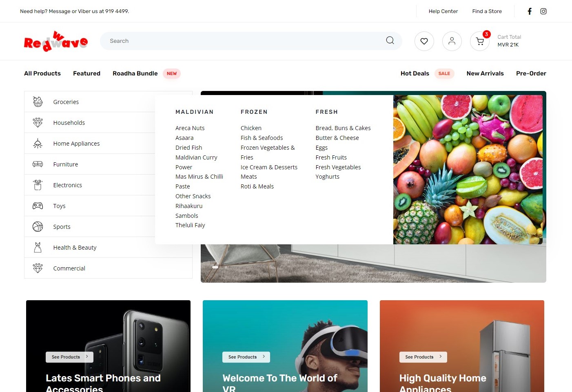Open Ice Cream & Desserts link

269,167
